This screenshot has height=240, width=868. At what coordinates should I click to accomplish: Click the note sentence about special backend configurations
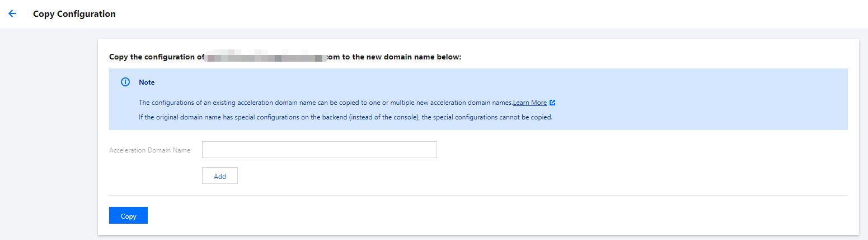click(345, 117)
